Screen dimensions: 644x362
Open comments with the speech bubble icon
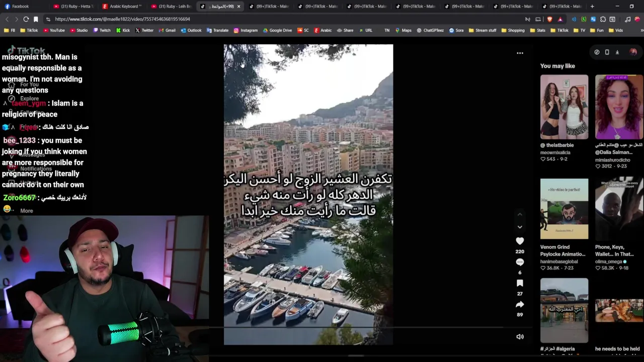click(x=520, y=262)
